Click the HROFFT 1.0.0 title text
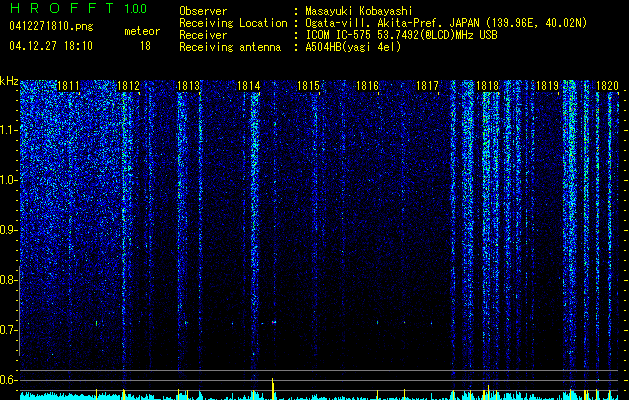The width and height of the screenshot is (629, 400). pyautogui.click(x=78, y=8)
